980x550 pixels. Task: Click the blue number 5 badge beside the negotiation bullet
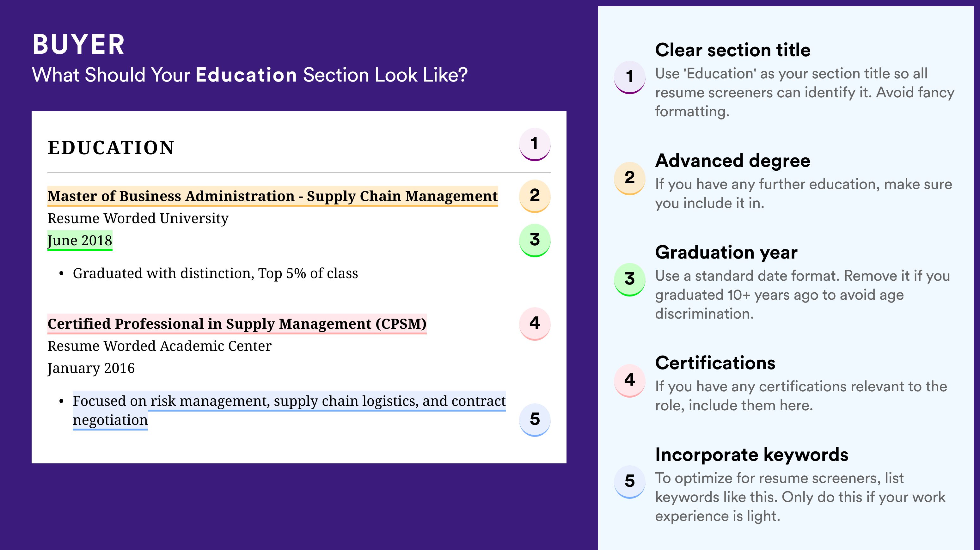click(x=535, y=419)
